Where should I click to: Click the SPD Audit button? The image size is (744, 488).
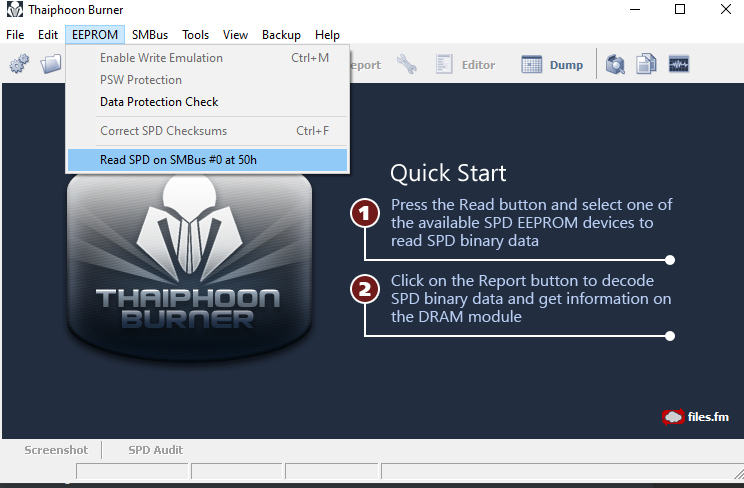point(155,450)
